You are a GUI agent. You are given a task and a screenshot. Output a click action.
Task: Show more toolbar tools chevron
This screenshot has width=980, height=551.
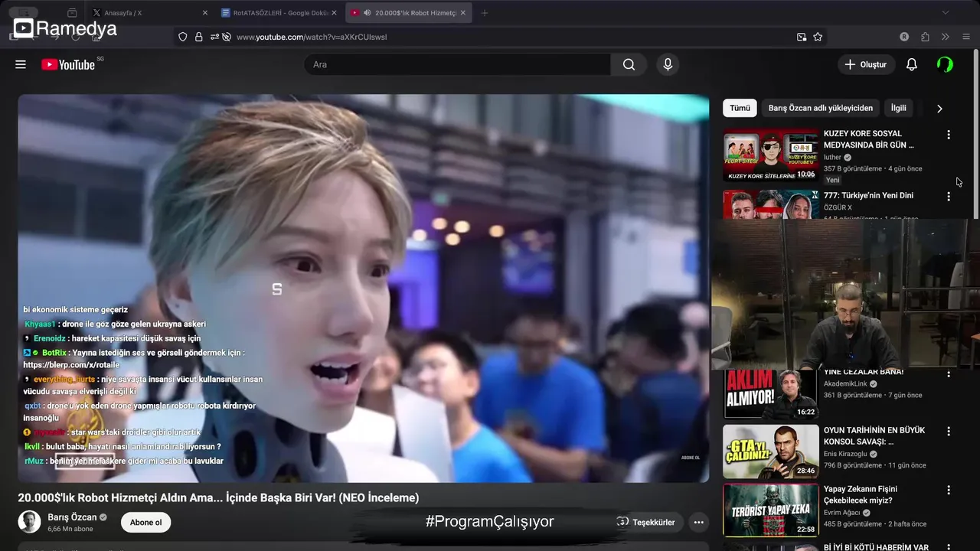click(945, 37)
